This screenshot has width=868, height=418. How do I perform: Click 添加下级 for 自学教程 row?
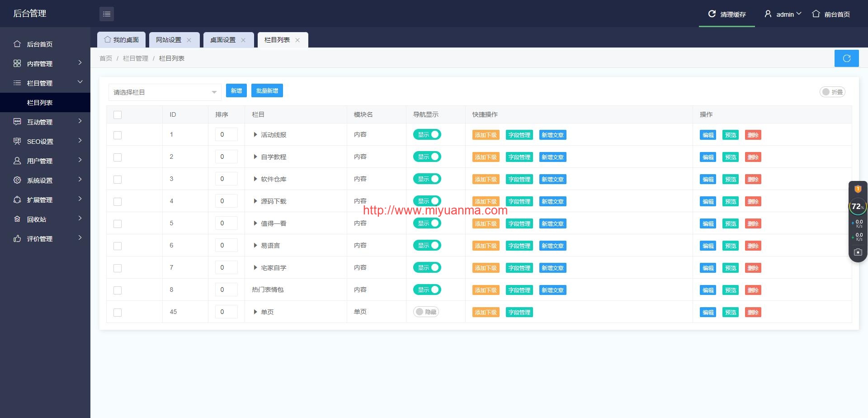[486, 157]
